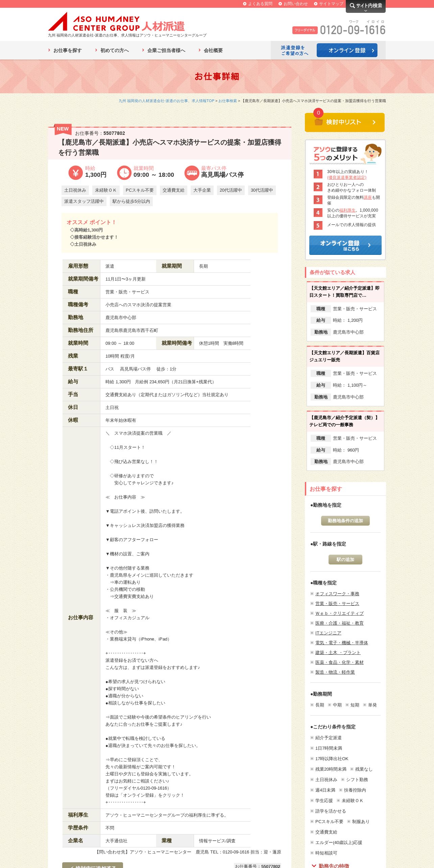Image resolution: width=434 pixels, height=868 pixels.
Task: Choose 短期 work period
Action: click(353, 705)
